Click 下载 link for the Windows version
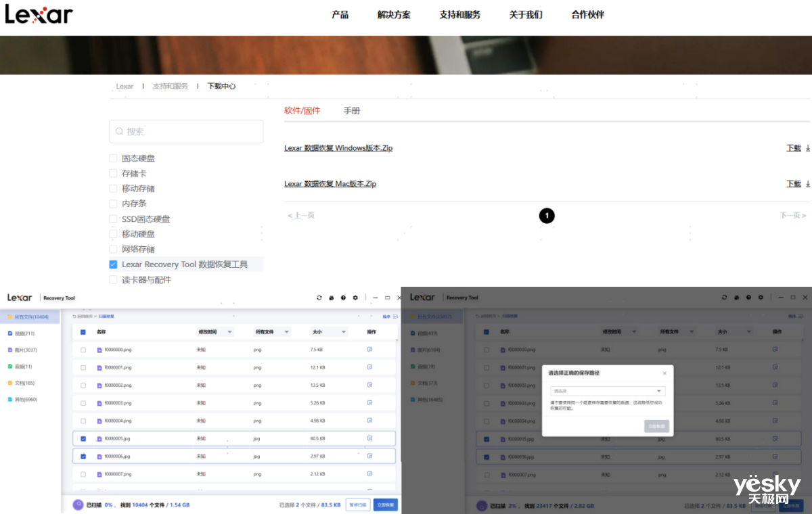Viewport: 812px width, 514px height. [794, 148]
